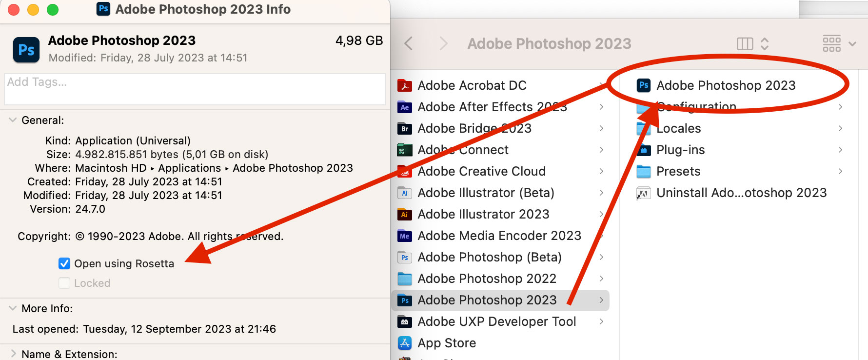Select Adobe After Effects 2023 row

(x=500, y=107)
